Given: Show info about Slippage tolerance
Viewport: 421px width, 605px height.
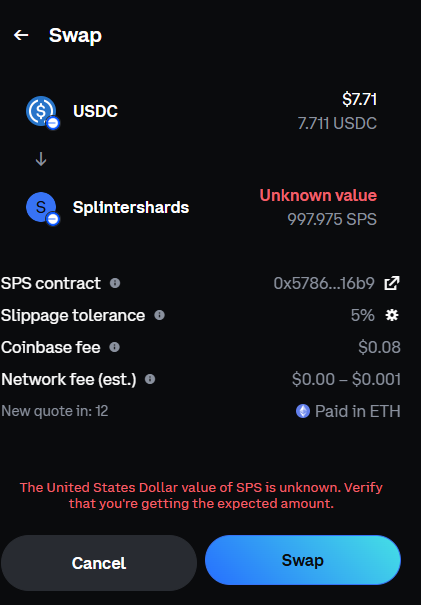Looking at the screenshot, I should 159,315.
